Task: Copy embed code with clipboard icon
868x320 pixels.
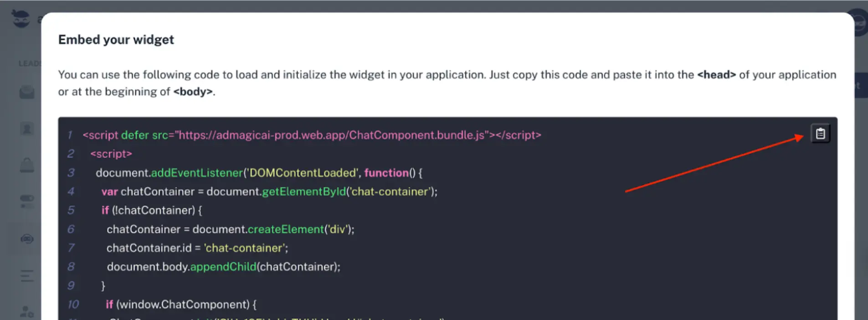Action: [x=820, y=134]
